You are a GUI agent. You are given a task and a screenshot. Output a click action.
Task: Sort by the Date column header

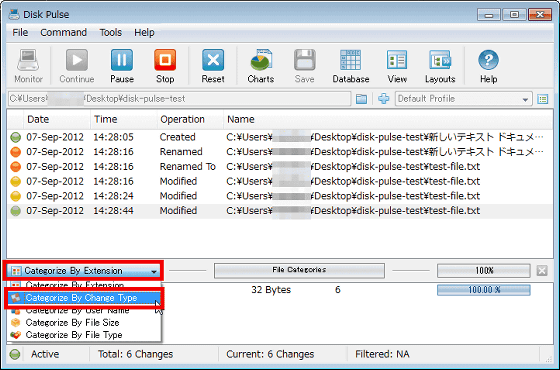click(56, 119)
